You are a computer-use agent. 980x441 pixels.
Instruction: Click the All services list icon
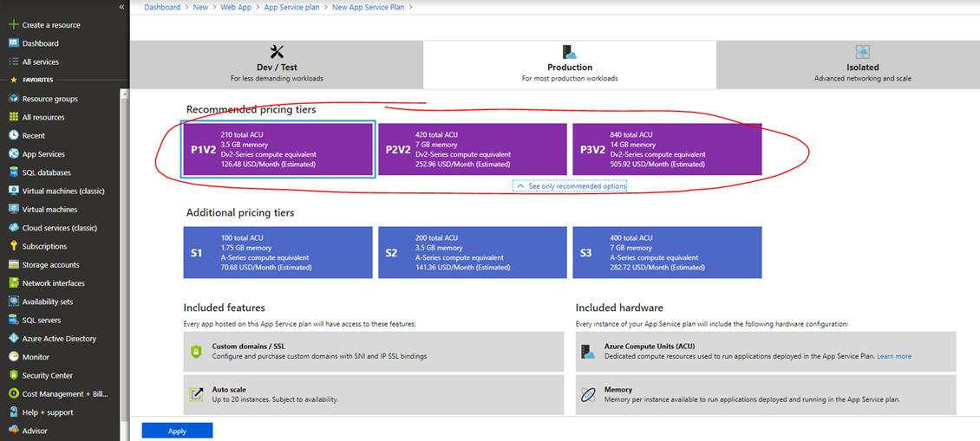coord(13,62)
